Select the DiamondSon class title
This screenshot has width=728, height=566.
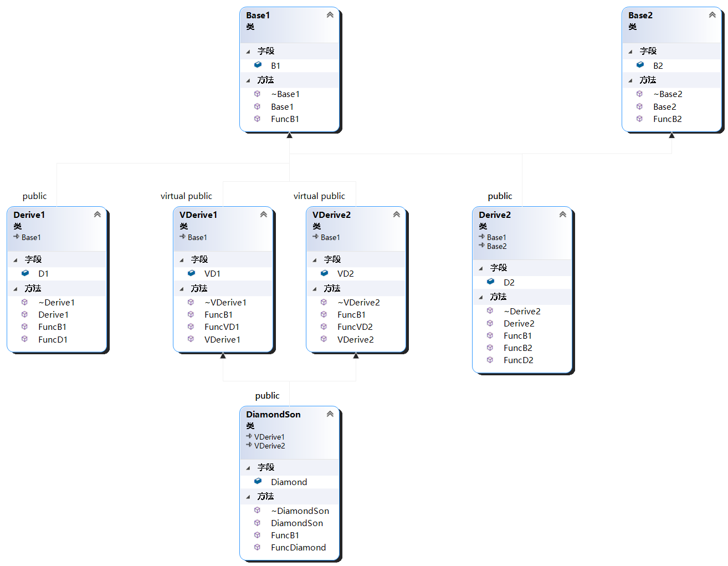pos(273,414)
